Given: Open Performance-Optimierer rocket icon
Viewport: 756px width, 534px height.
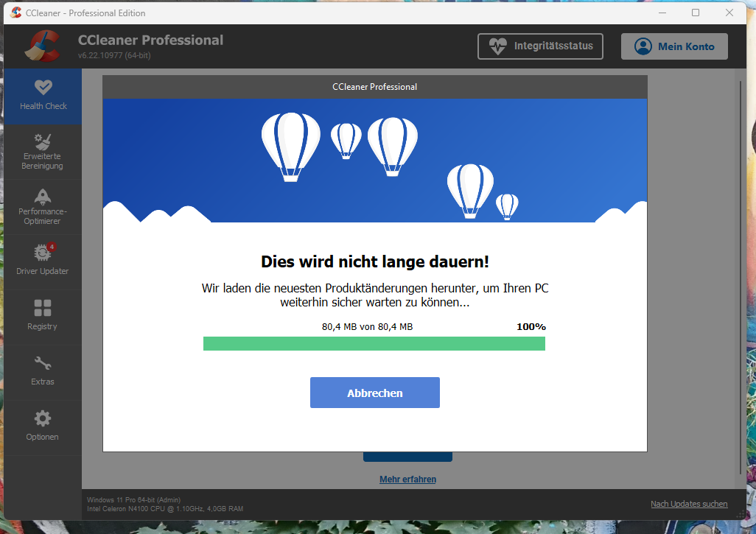Looking at the screenshot, I should (x=42, y=206).
